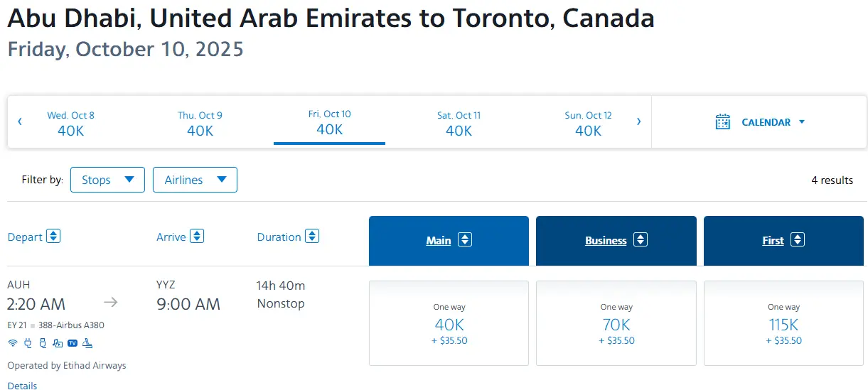The height and width of the screenshot is (390, 868).
Task: Click the power outlet amenity icon
Action: [28, 343]
